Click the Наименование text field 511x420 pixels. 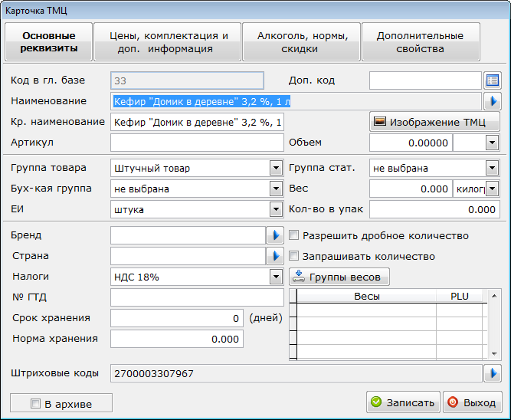click(x=296, y=101)
